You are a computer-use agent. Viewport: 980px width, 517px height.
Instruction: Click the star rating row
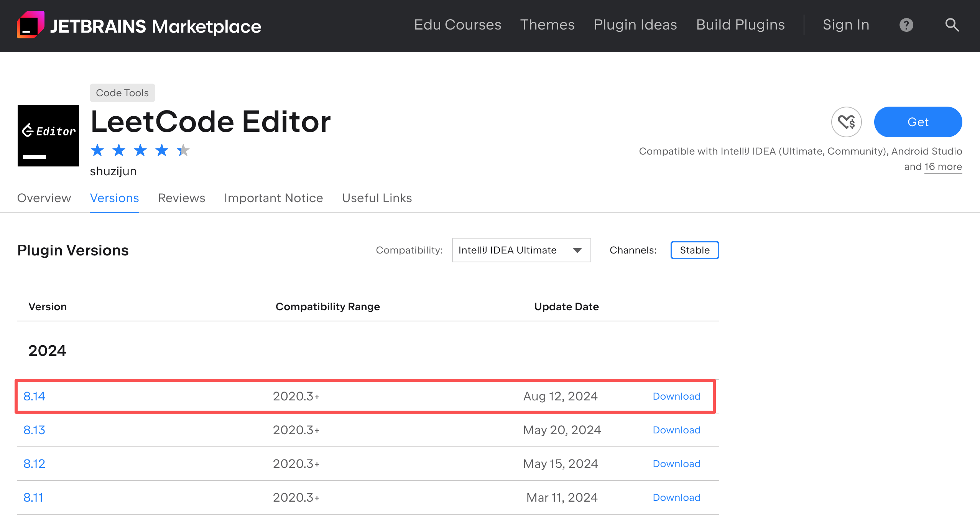140,150
